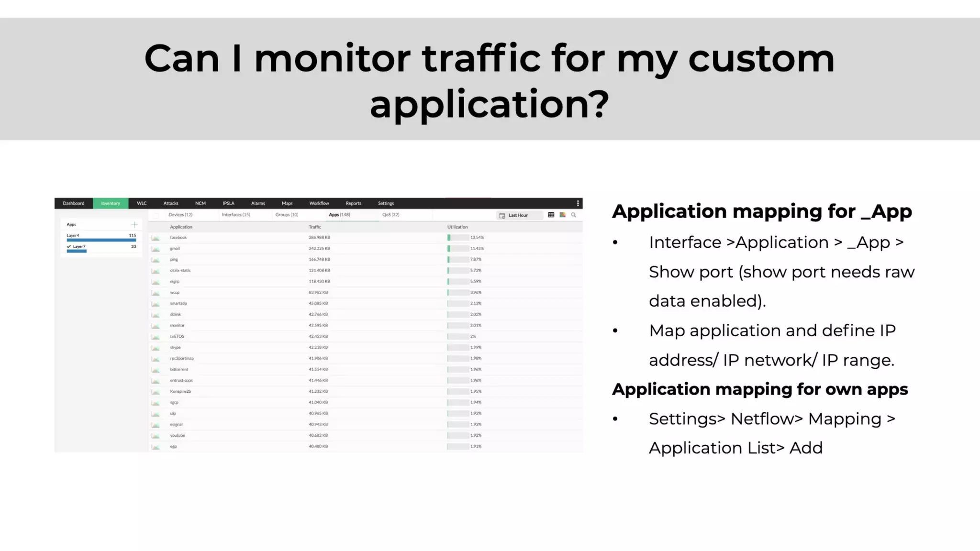980x551 pixels.
Task: Open the chart icon for citrix-static row
Action: click(156, 271)
